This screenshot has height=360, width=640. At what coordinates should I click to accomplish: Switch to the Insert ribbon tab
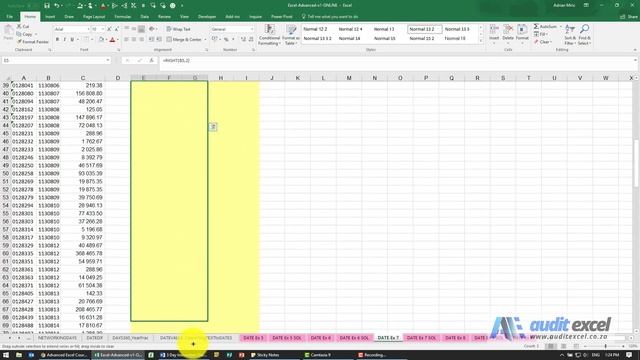tap(50, 17)
